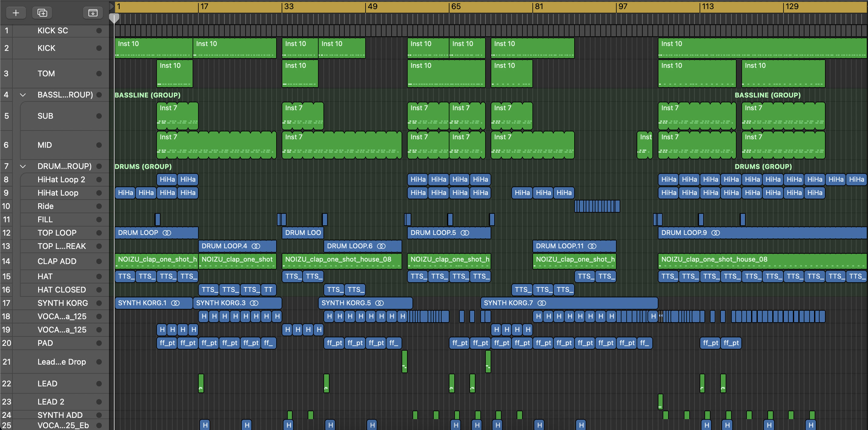Click loop icon on SYNTH KORG.1 region

click(175, 303)
